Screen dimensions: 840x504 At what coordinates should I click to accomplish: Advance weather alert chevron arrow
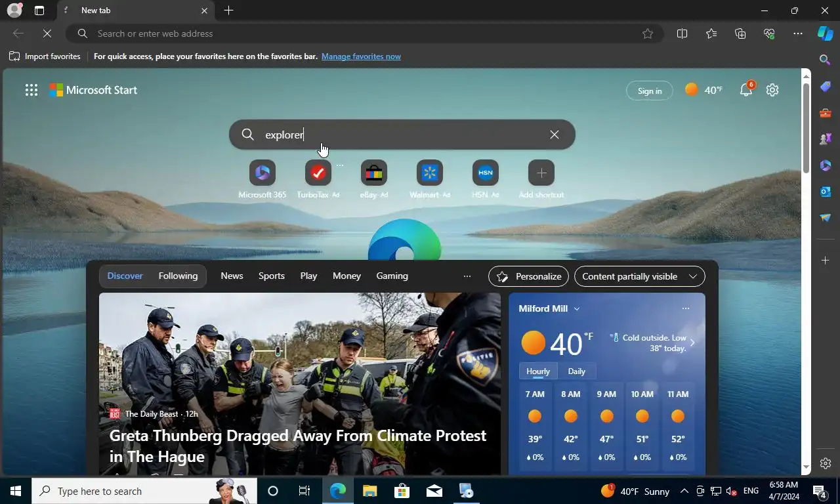click(692, 343)
